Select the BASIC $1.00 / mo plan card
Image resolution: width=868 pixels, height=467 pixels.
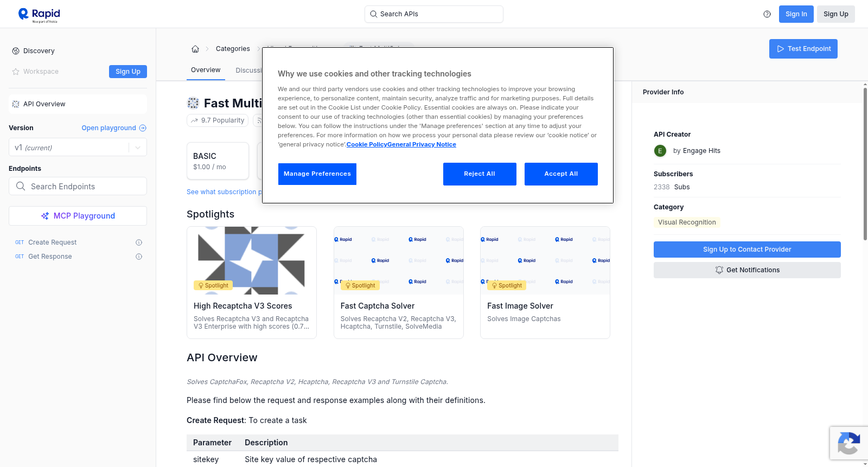coord(218,161)
